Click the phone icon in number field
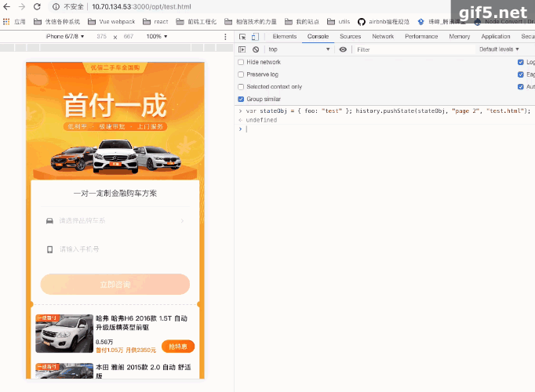The height and width of the screenshot is (392, 535). point(50,249)
